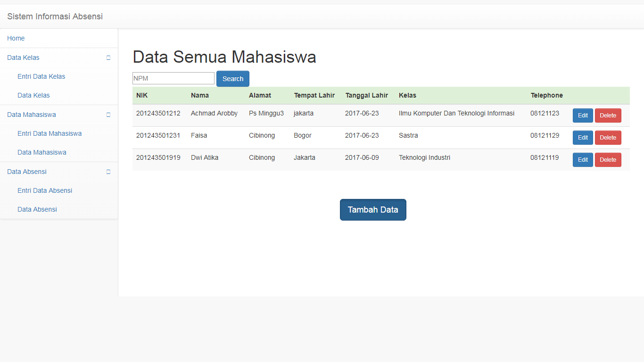
Task: Edit Faisa's record
Action: [x=583, y=137]
